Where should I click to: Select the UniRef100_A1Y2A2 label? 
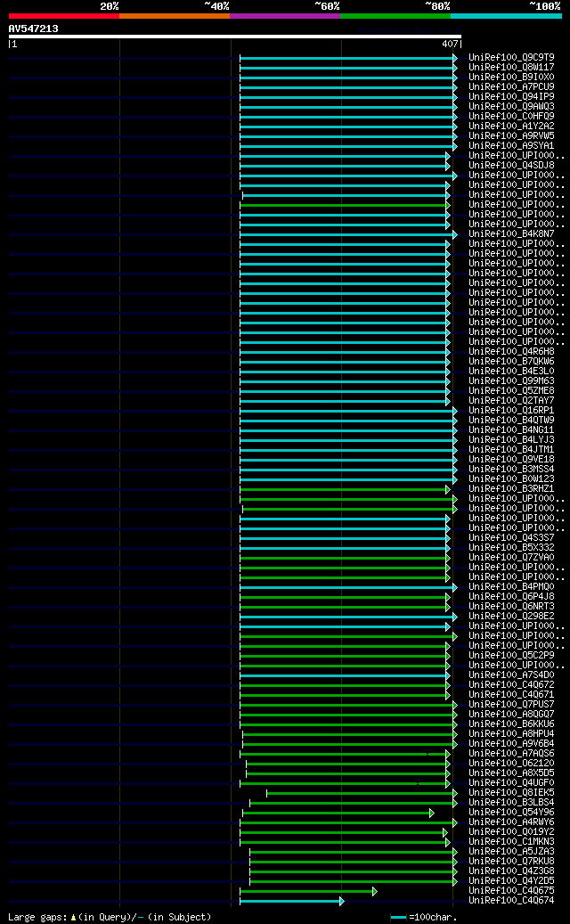tap(511, 127)
